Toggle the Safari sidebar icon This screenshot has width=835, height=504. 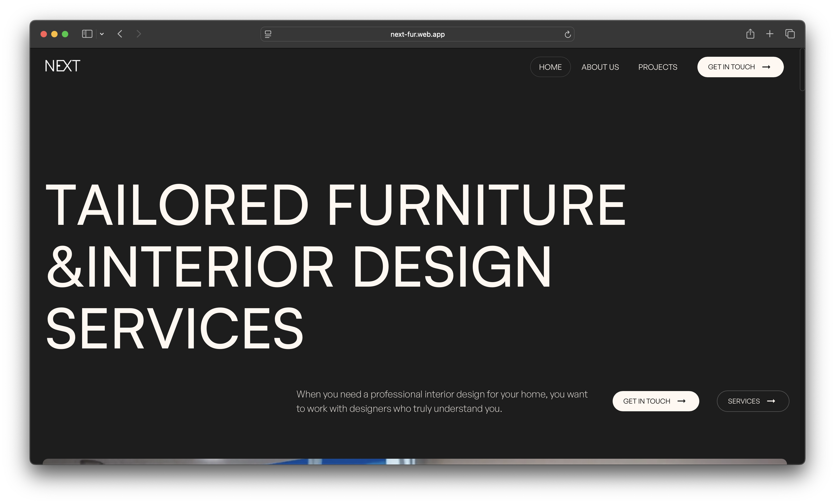(87, 34)
